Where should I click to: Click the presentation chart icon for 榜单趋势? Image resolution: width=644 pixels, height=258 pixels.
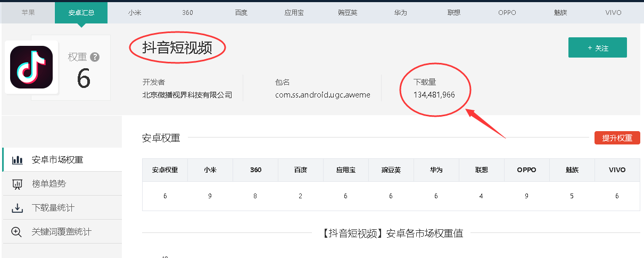click(18, 184)
